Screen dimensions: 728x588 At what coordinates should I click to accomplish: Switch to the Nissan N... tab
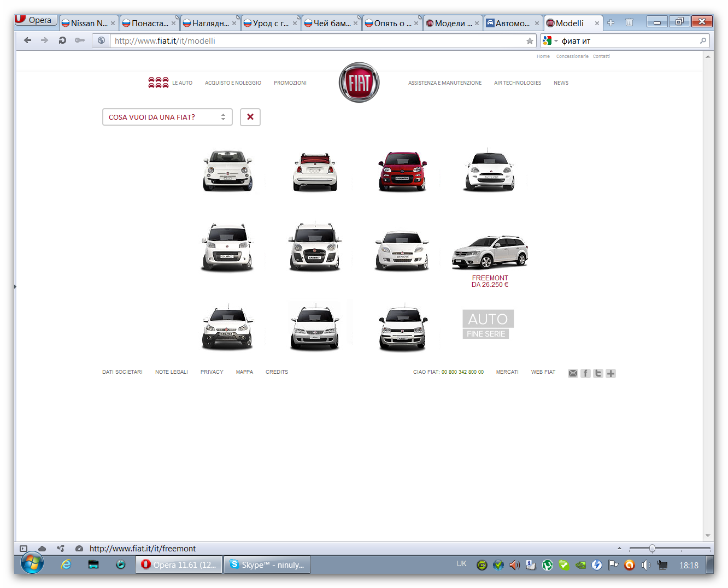click(88, 23)
